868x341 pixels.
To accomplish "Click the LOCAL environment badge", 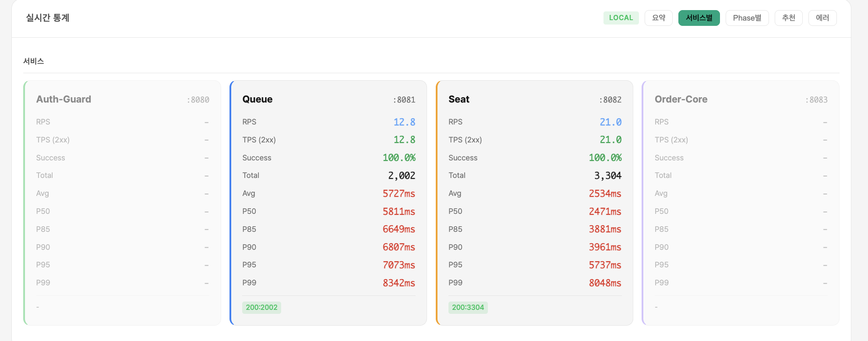I will tap(621, 18).
